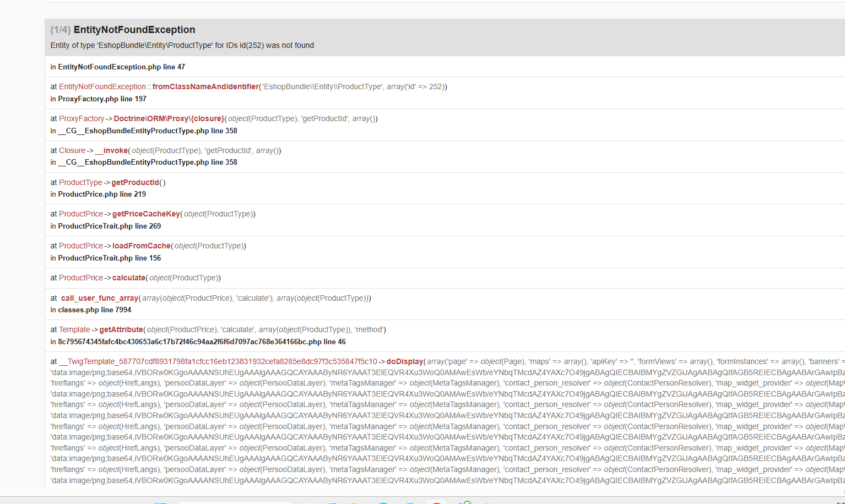The width and height of the screenshot is (845, 504).
Task: Click the __TwigTemplate_587707cdf… class name
Action: 218,361
